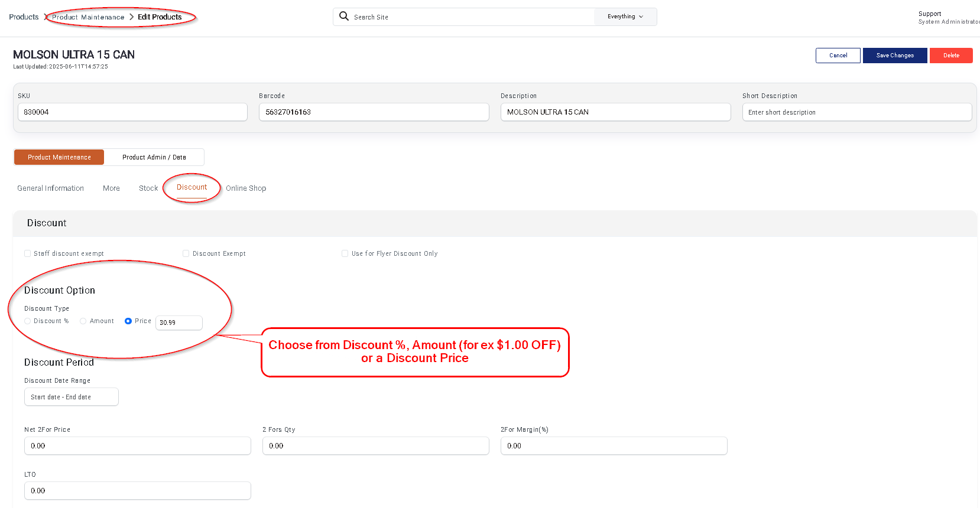980x508 pixels.
Task: Switch to the General Information tab
Action: pos(50,188)
